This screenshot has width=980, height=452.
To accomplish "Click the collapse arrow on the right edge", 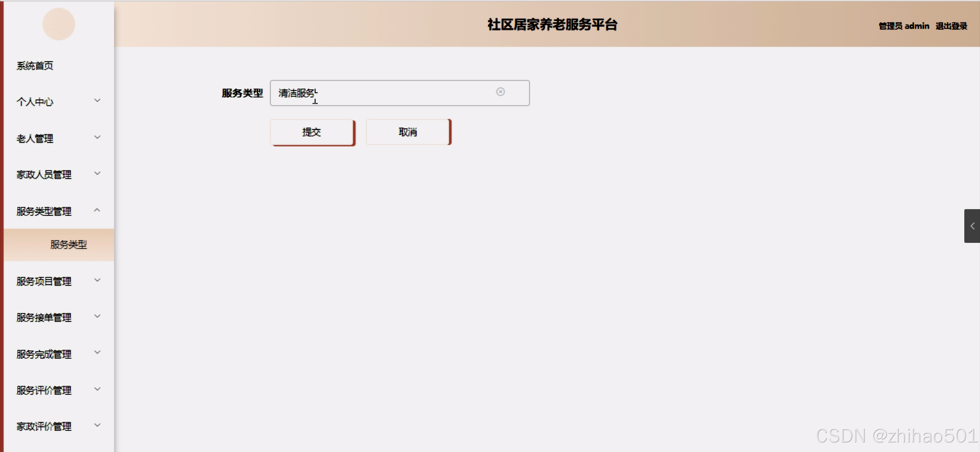I will click(x=973, y=226).
